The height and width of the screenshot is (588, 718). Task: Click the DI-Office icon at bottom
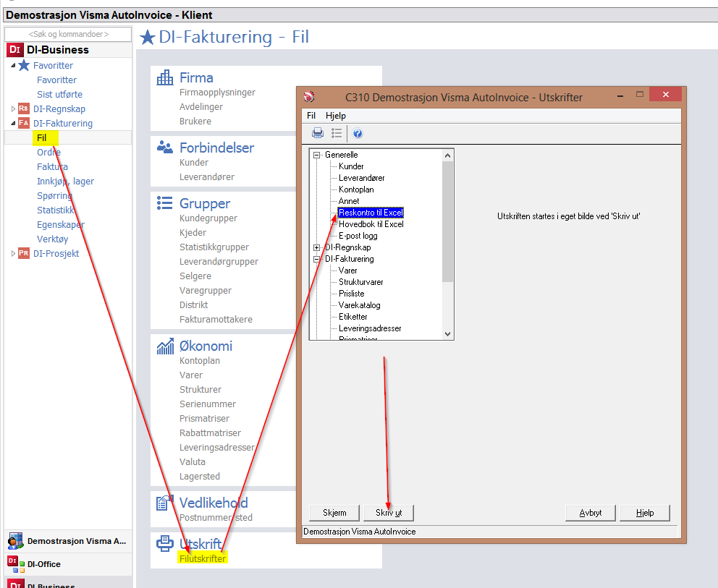tap(16, 564)
